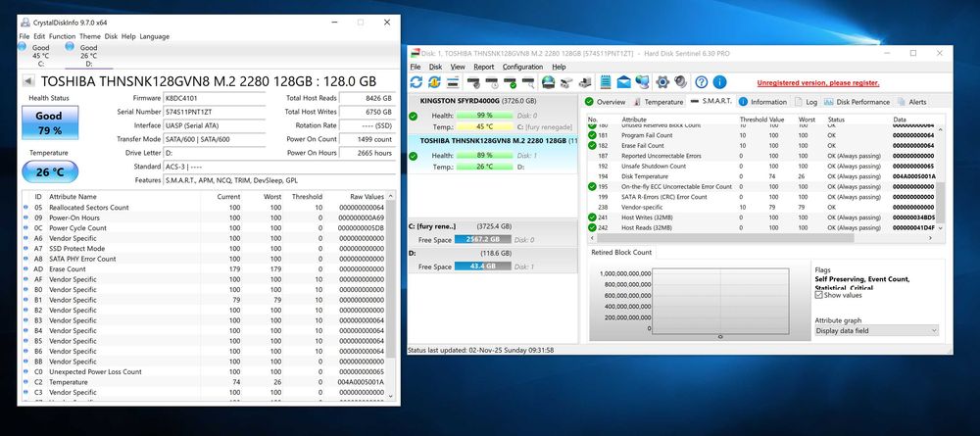Switch to the Temperature tab
980x436 pixels.
[x=659, y=102]
